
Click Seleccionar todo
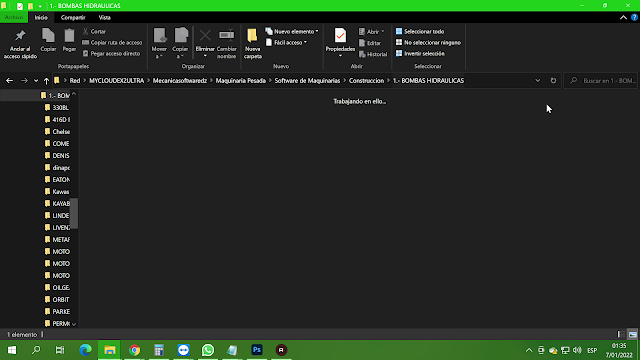pyautogui.click(x=420, y=31)
